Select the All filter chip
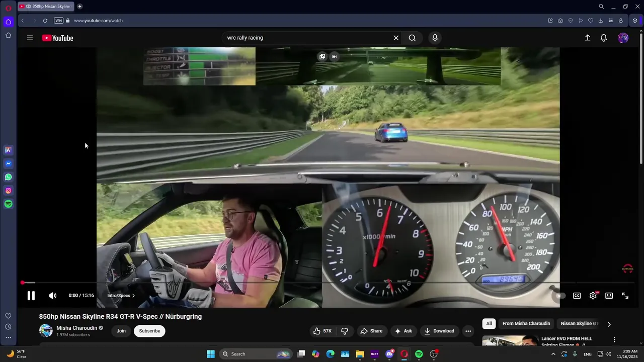This screenshot has width=644, height=362. 489,324
